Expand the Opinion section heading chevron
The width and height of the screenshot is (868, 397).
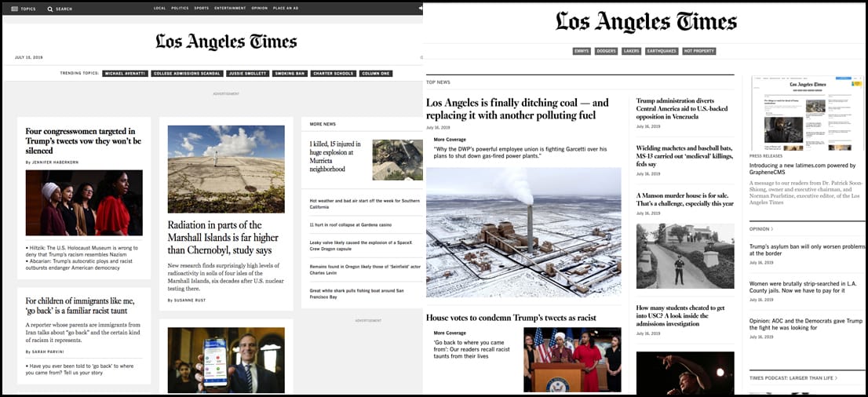[771, 229]
